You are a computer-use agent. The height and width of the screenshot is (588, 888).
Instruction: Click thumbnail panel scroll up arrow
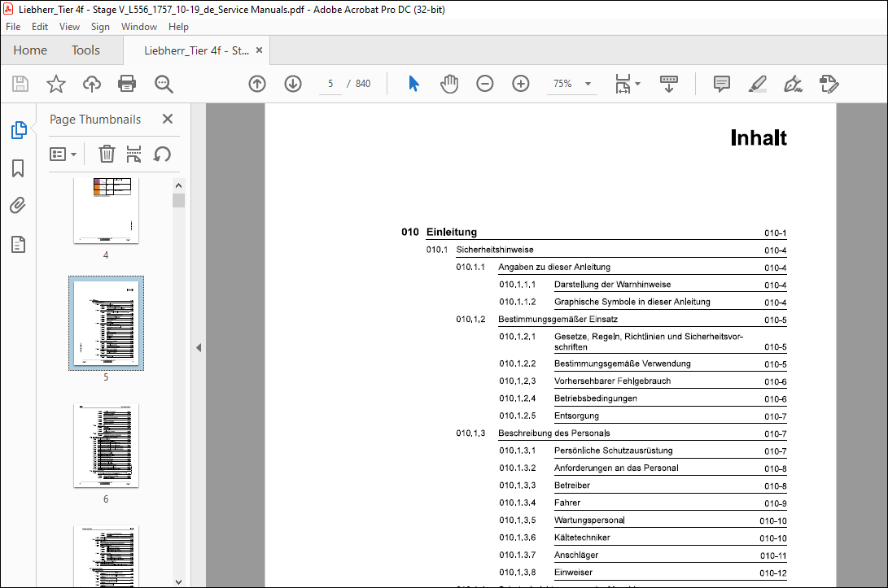pos(178,185)
